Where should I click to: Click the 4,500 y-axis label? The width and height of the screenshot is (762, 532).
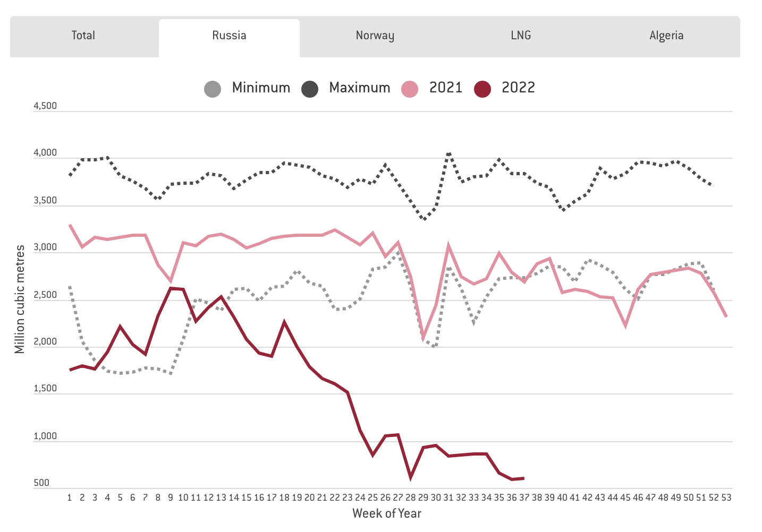click(45, 106)
